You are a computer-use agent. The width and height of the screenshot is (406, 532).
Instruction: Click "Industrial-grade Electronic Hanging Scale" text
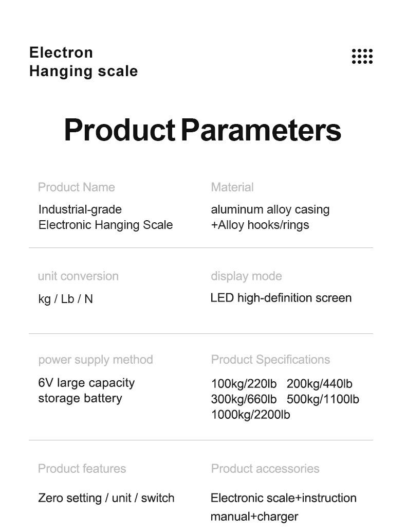(105, 217)
